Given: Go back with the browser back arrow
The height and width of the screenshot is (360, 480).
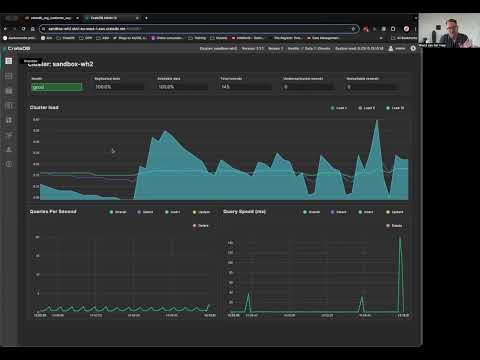Looking at the screenshot, I should [5, 29].
